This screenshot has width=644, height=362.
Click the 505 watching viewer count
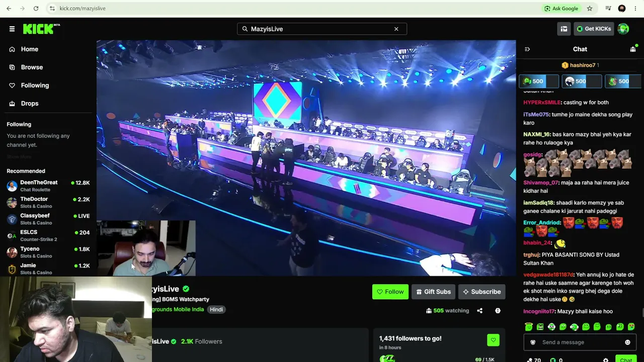tap(447, 311)
